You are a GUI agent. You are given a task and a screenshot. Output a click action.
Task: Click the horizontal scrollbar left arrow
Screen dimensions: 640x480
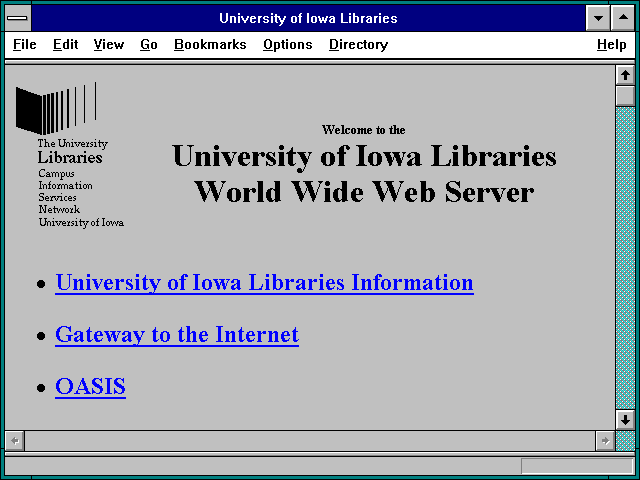click(15, 441)
